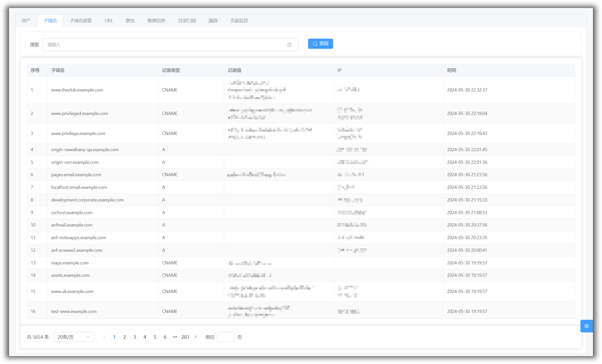The width and height of the screenshot is (602, 364).
Task: Jump to last page 283
Action: pos(185,337)
